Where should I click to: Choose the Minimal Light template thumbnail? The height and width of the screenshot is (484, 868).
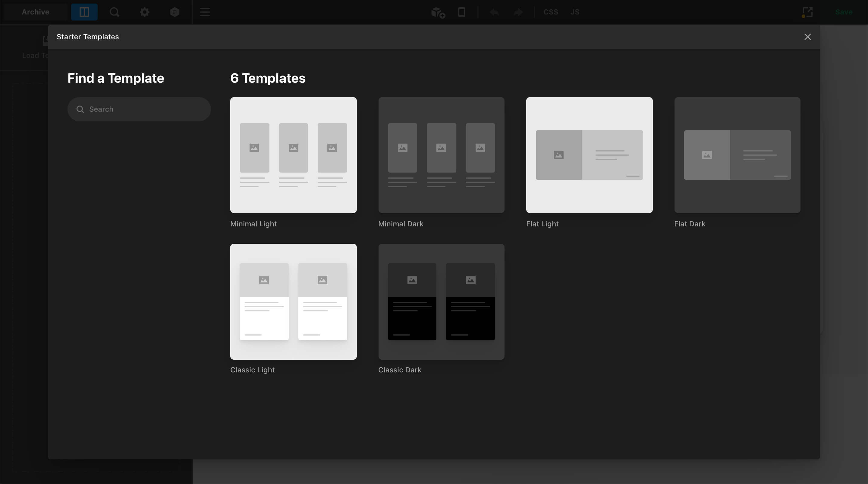click(x=293, y=155)
